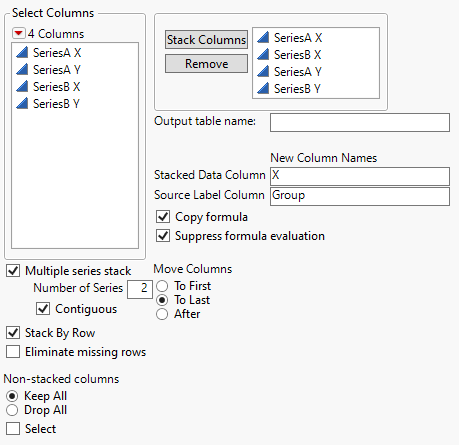Image resolution: width=459 pixels, height=445 pixels.
Task: Click icon of SeriesA X in stacked list
Action: pos(263,38)
